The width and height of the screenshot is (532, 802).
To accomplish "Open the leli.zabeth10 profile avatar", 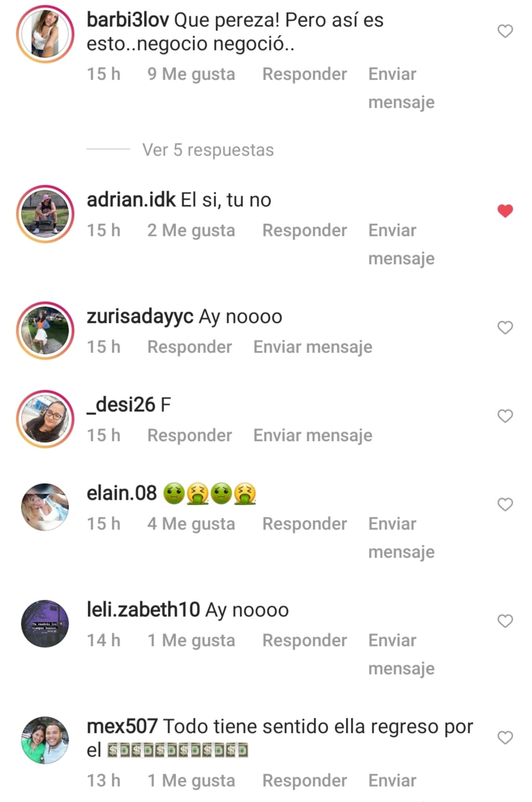I will [x=45, y=624].
